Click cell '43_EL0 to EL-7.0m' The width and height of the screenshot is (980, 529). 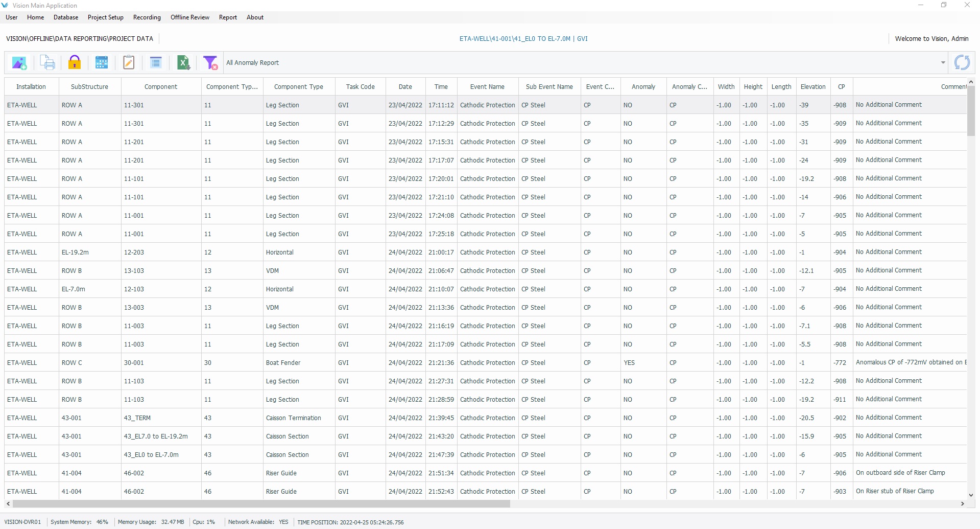coord(161,455)
